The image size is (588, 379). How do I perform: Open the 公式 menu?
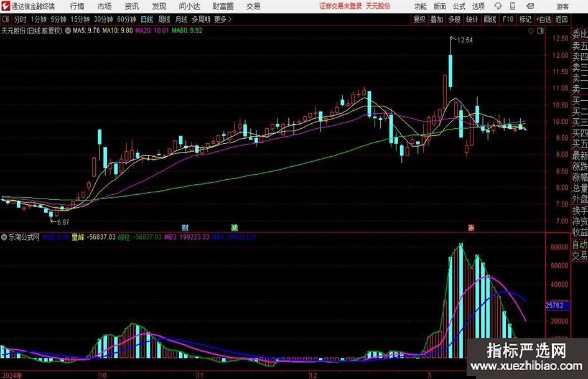(x=459, y=6)
